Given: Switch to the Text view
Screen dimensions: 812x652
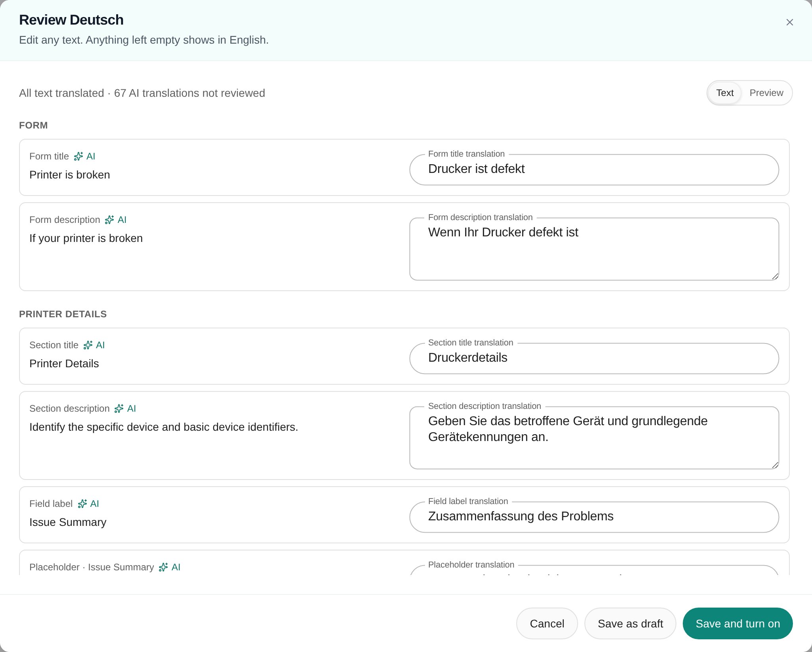Looking at the screenshot, I should [725, 93].
